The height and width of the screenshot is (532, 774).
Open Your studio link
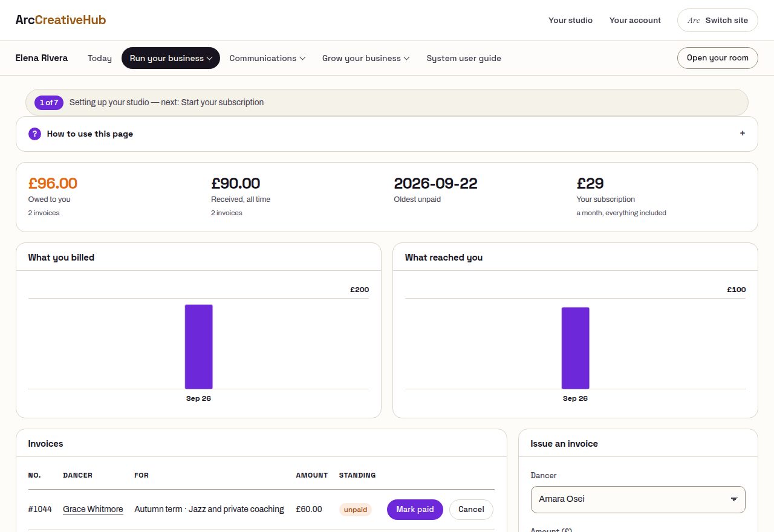(570, 20)
